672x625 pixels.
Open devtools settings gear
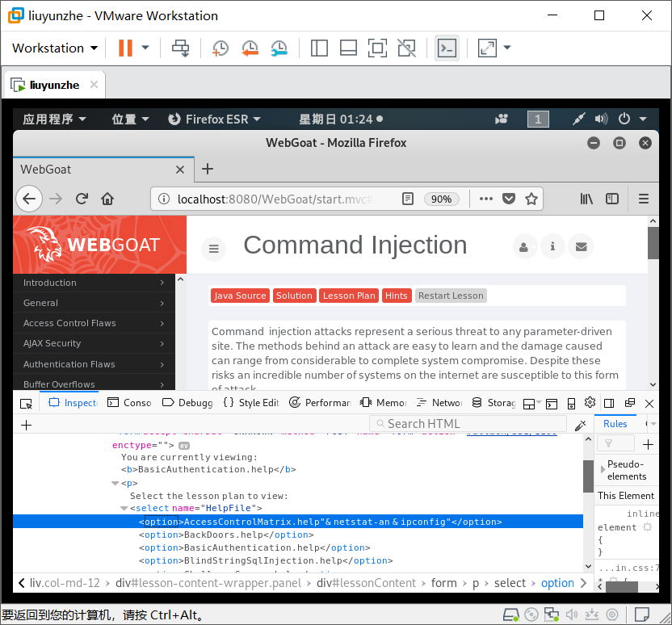(590, 402)
